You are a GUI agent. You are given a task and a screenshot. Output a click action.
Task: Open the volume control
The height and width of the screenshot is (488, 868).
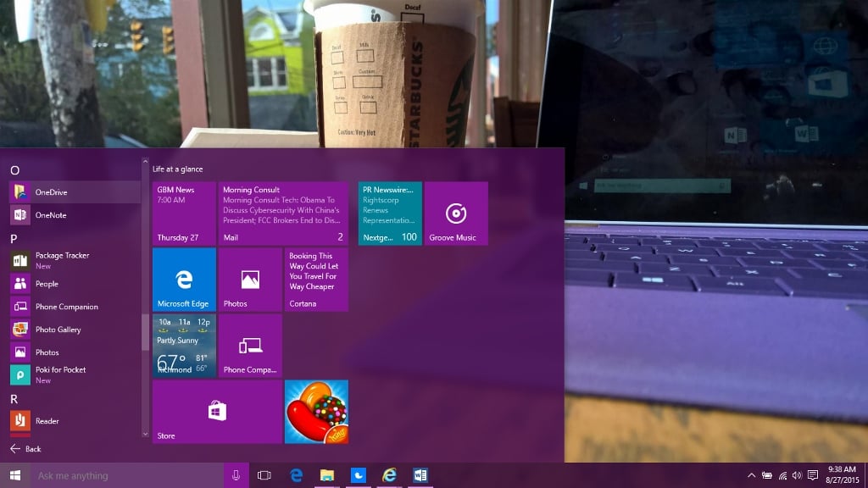tap(797, 475)
